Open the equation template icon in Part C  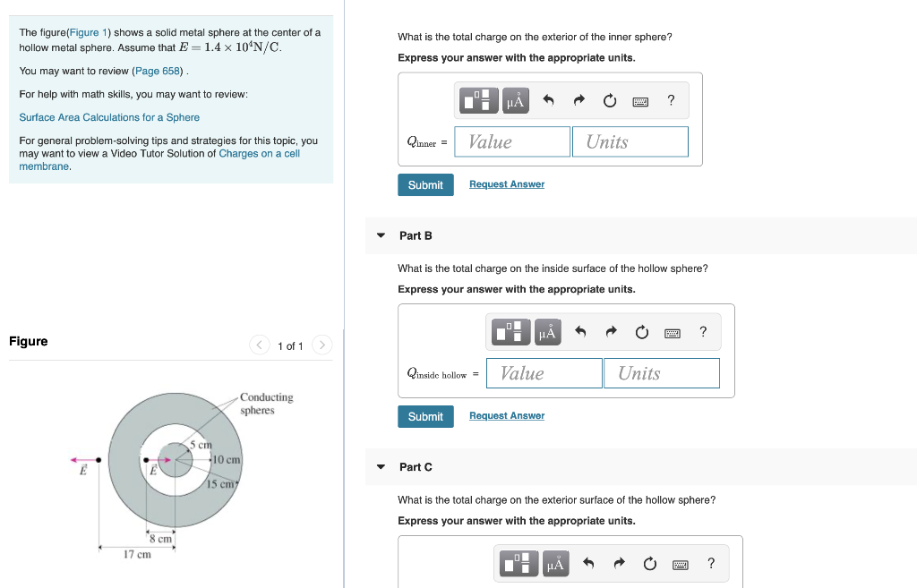[518, 563]
